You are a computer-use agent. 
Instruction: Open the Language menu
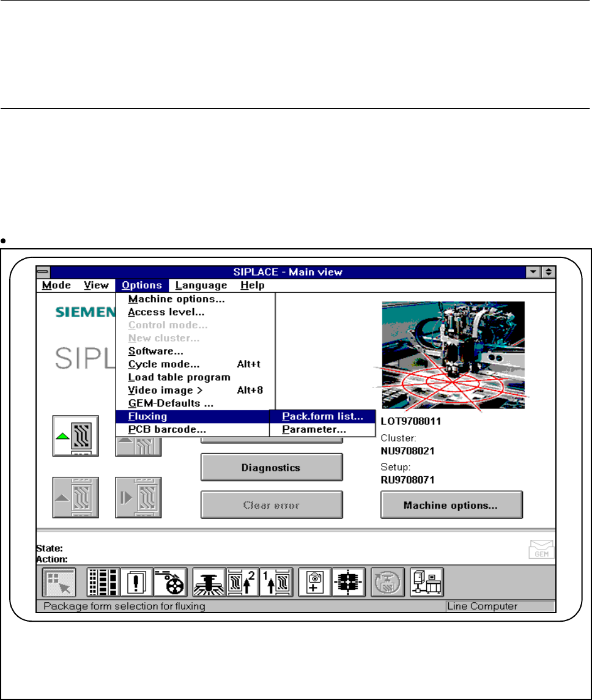[201, 286]
